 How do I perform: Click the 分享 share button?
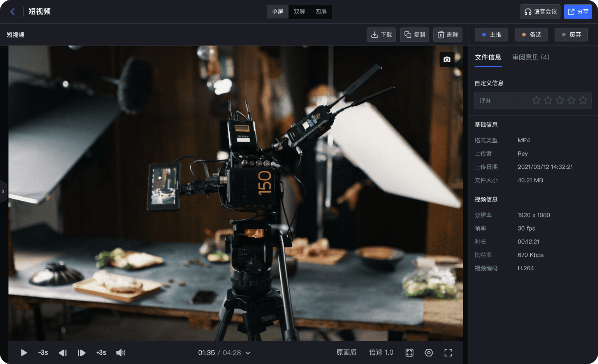[578, 12]
